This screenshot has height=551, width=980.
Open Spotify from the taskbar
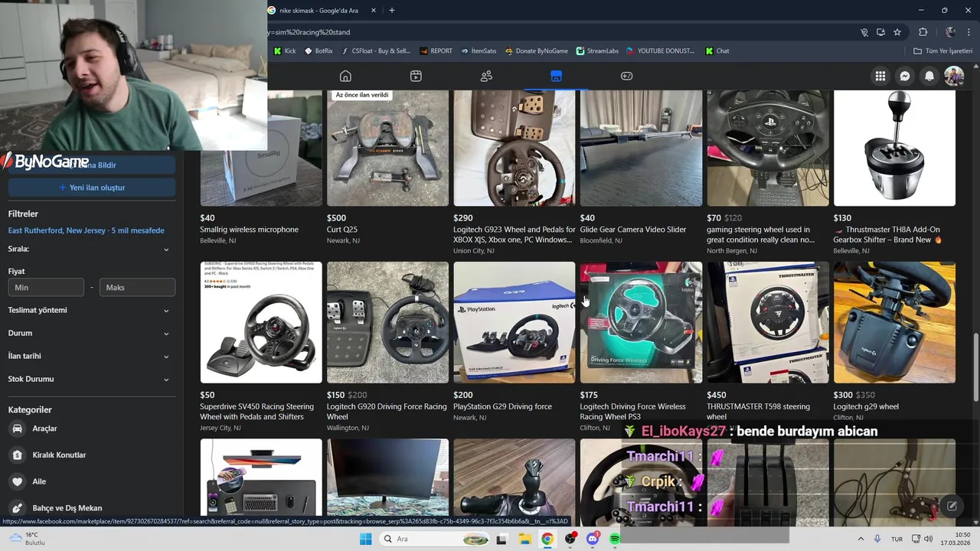point(615,539)
